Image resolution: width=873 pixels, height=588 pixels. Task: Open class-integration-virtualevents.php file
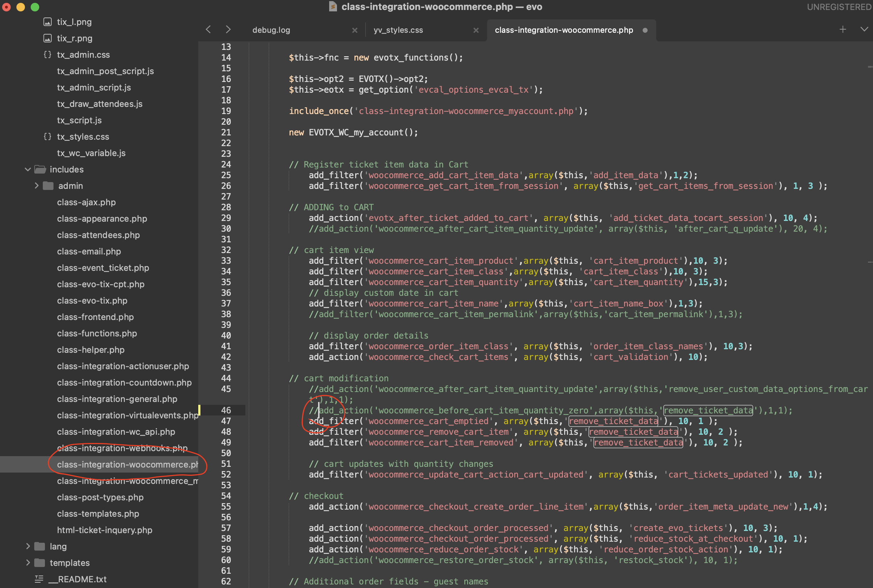(128, 416)
